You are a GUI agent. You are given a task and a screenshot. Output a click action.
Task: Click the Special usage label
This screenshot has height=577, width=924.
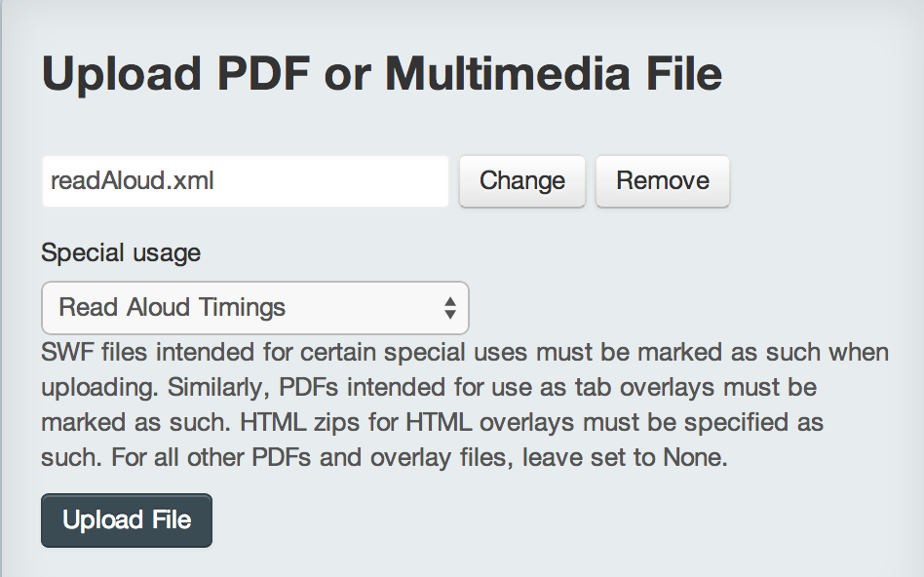pyautogui.click(x=121, y=252)
